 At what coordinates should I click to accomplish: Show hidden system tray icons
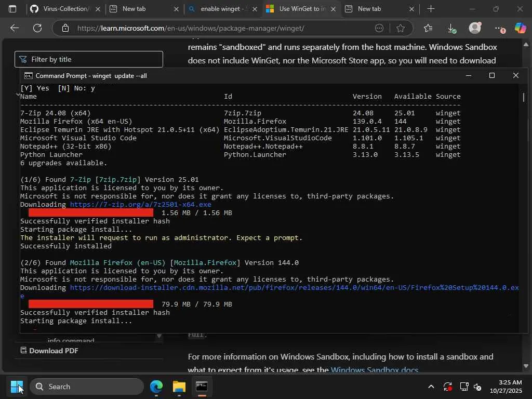(x=431, y=387)
